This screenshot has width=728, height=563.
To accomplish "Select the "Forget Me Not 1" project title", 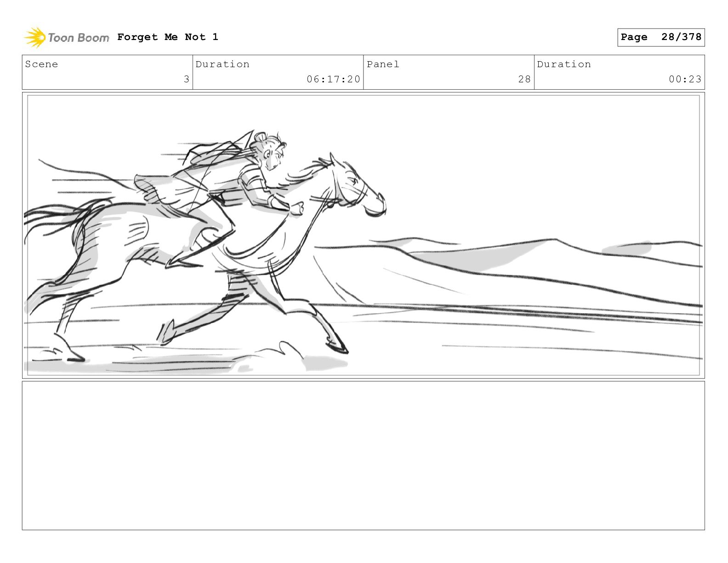I will [x=168, y=37].
